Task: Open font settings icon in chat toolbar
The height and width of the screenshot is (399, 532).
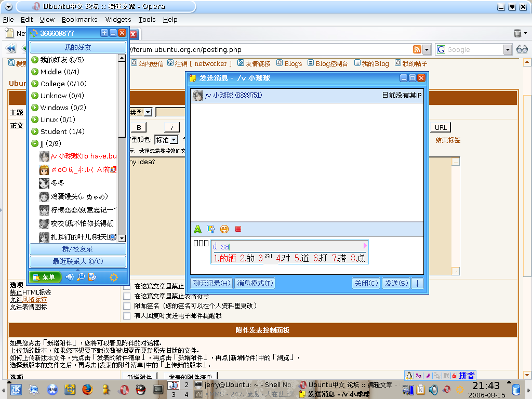Action: (x=197, y=229)
